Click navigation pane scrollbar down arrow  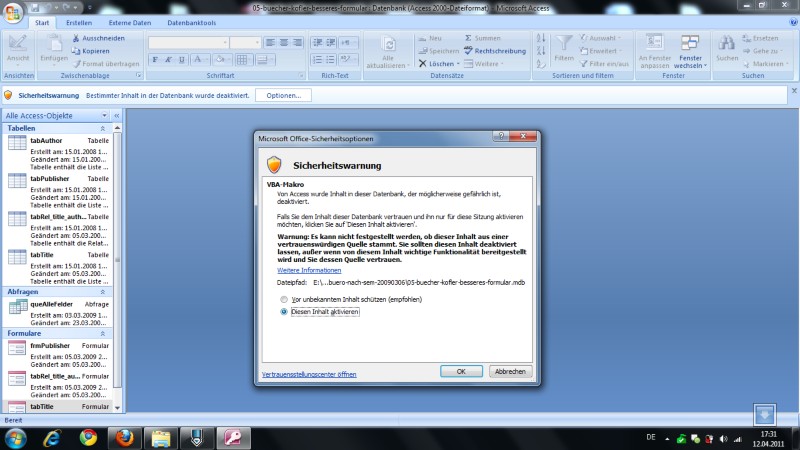pos(117,408)
